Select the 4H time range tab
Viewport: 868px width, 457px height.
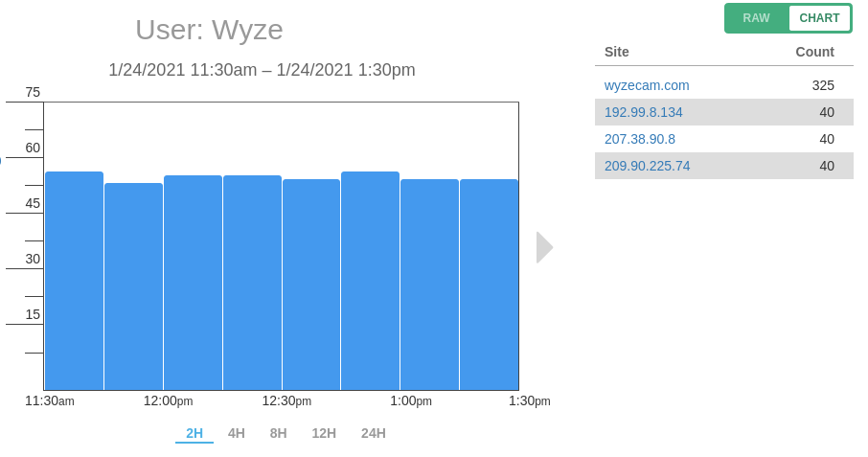(237, 433)
